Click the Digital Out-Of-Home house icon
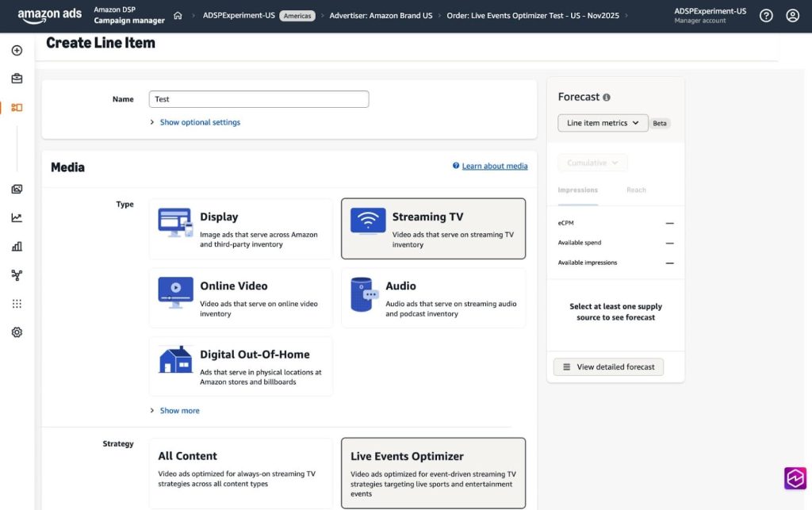Viewport: 812px width, 510px height. [175, 359]
